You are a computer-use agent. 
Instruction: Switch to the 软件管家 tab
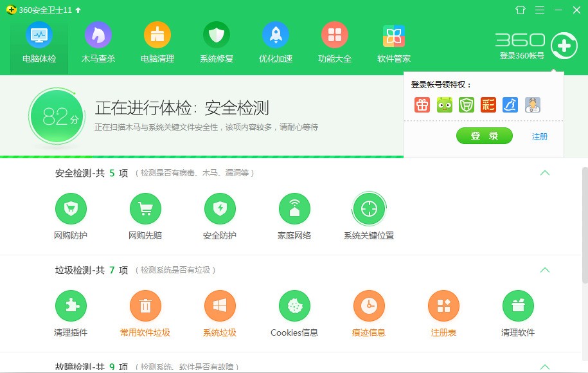pyautogui.click(x=394, y=42)
